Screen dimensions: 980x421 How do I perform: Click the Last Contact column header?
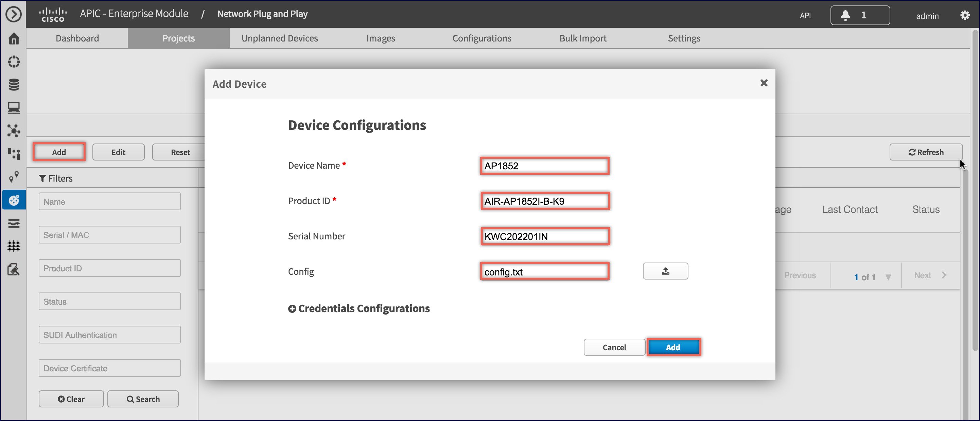(x=850, y=209)
